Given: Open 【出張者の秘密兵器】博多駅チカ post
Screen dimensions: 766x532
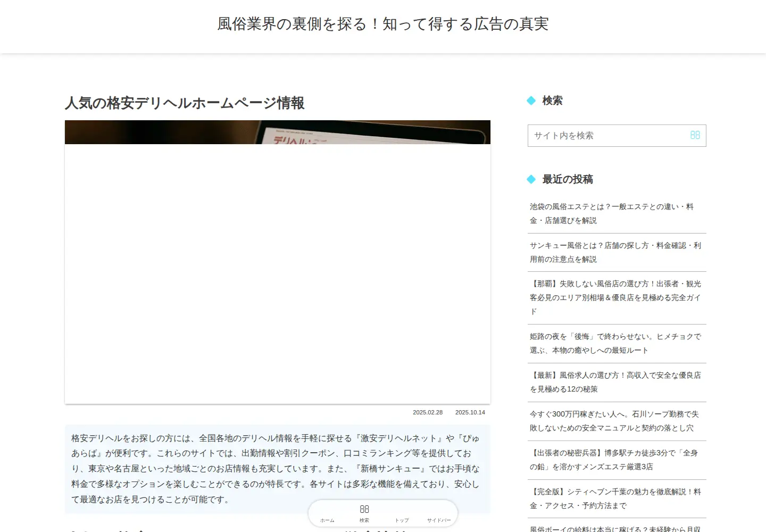Looking at the screenshot, I should click(x=617, y=460).
